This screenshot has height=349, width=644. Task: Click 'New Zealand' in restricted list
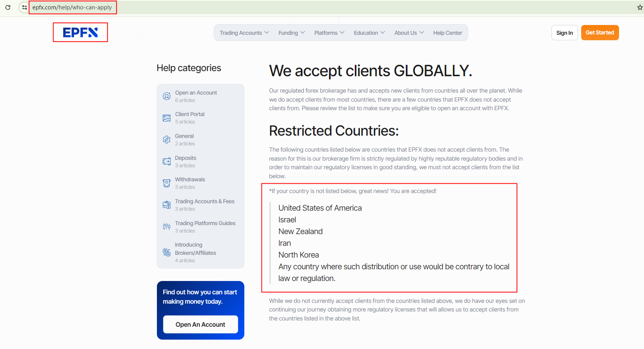click(301, 231)
